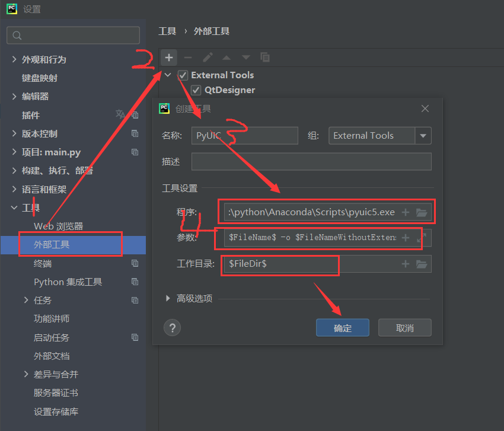
Task: Click the PyCharm logo in the settings title bar
Action: 12,9
